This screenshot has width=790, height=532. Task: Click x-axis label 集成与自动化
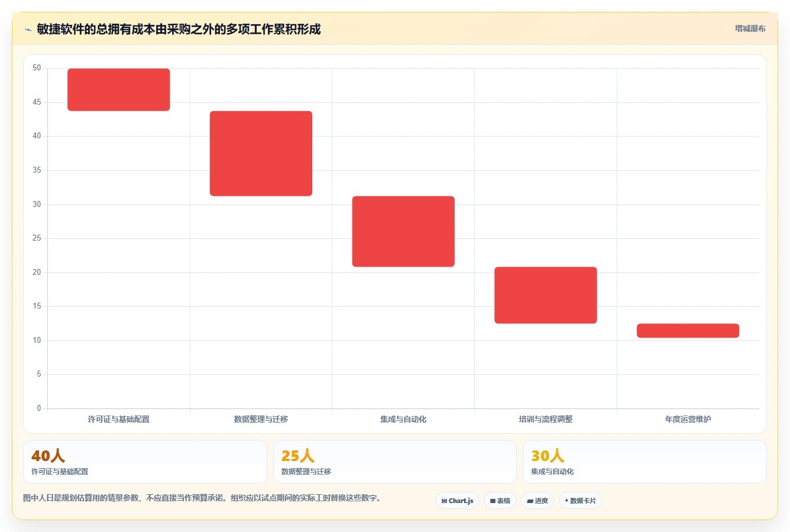click(403, 419)
